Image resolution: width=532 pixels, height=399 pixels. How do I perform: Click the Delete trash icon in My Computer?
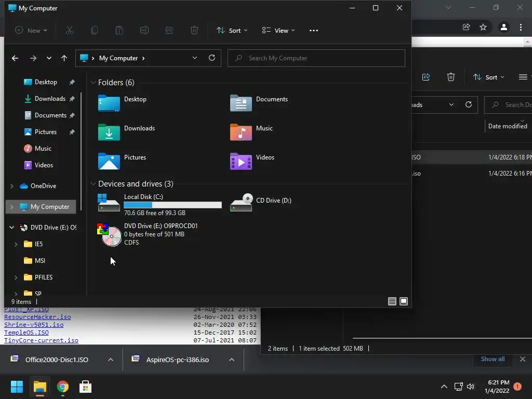click(194, 30)
